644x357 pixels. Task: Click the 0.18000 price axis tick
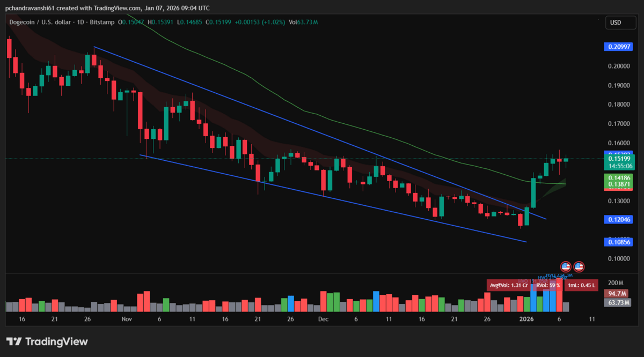pos(618,105)
